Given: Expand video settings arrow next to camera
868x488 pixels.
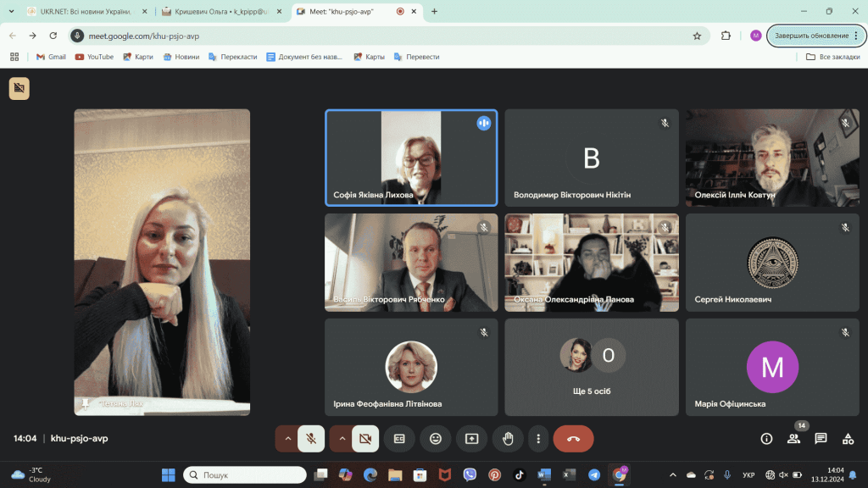Looking at the screenshot, I should click(342, 439).
